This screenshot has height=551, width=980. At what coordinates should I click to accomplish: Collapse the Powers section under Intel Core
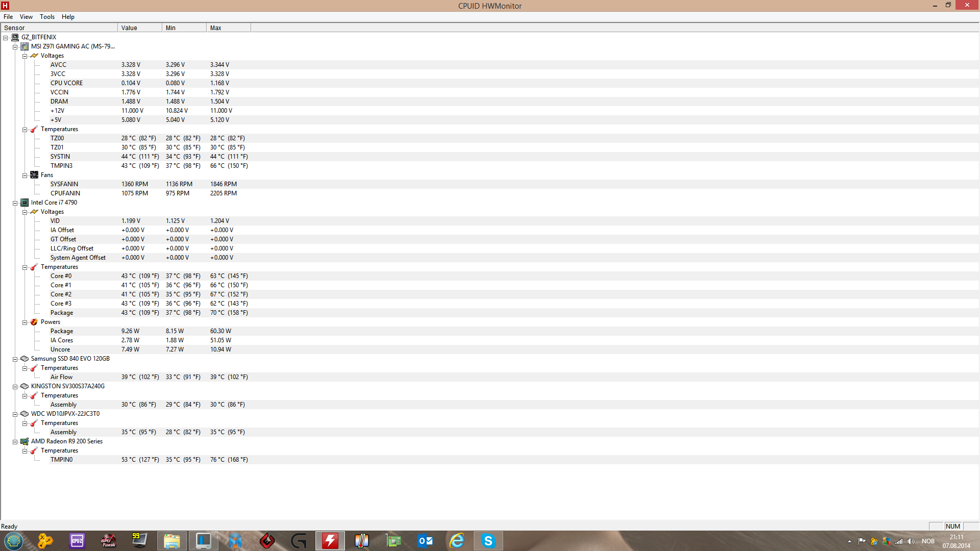(24, 322)
